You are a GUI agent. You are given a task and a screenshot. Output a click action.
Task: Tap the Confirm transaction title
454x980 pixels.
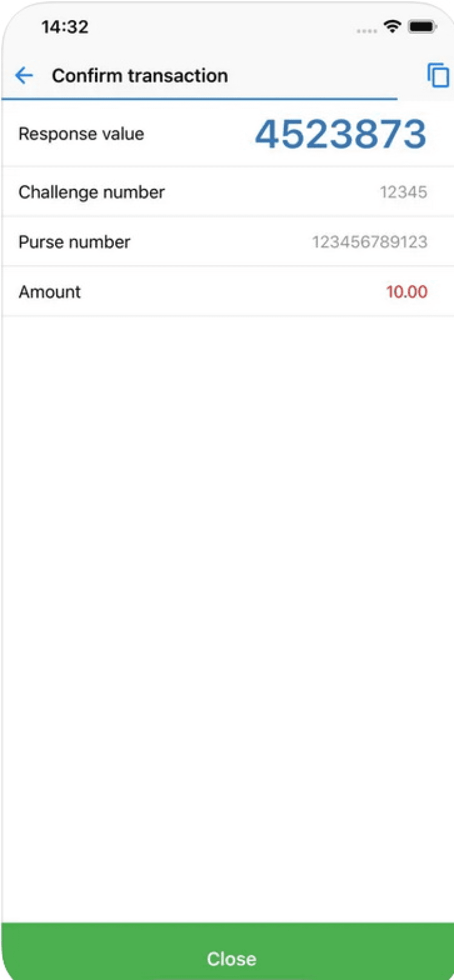pyautogui.click(x=140, y=76)
